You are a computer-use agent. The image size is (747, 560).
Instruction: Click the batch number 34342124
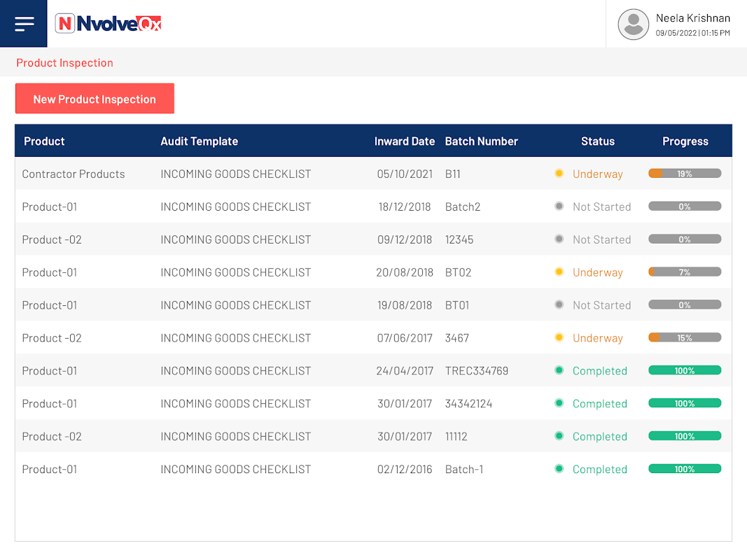coord(468,405)
